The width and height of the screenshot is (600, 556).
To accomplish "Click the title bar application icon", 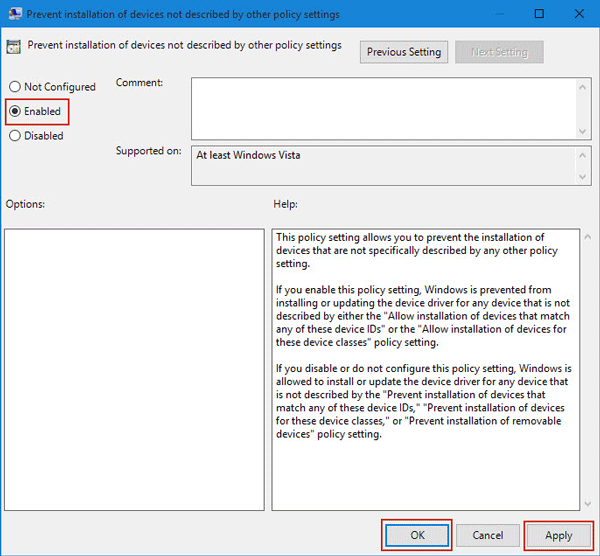I will 15,14.
